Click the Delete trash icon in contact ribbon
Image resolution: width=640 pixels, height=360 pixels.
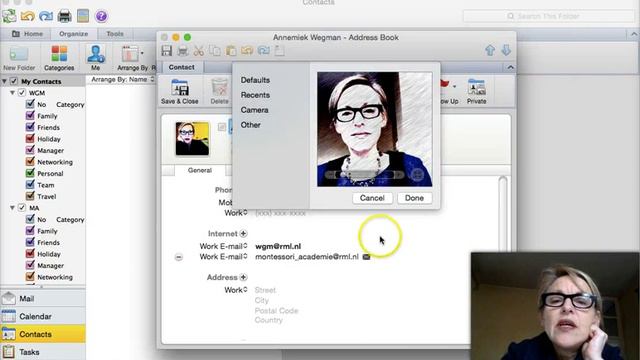pyautogui.click(x=220, y=91)
